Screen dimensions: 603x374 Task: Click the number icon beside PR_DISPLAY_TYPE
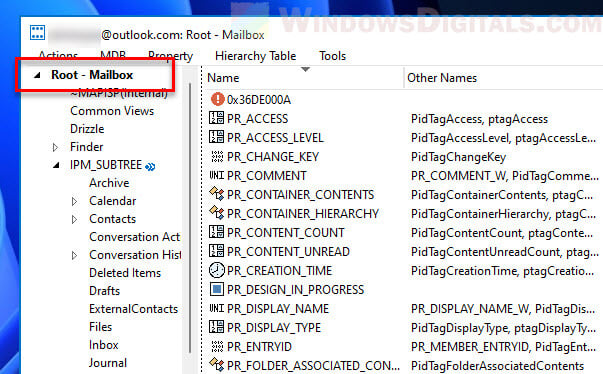click(216, 327)
